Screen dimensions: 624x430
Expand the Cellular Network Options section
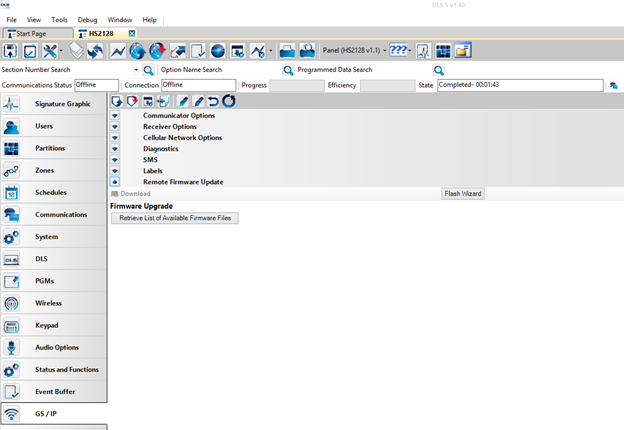pyautogui.click(x=115, y=138)
